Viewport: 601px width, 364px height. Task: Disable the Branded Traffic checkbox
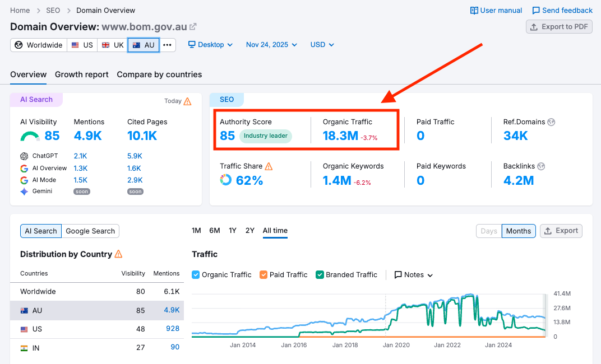coord(320,274)
